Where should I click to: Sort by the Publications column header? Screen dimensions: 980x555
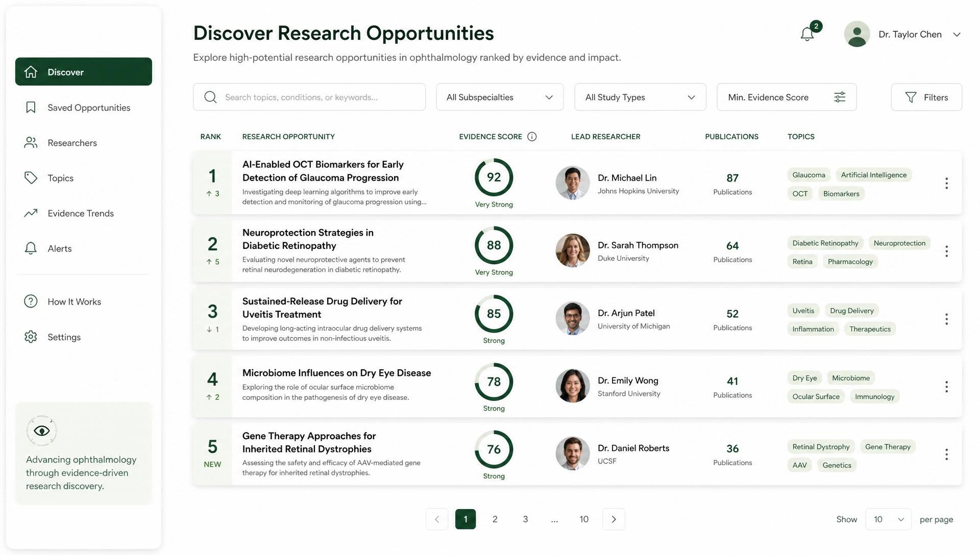coord(731,137)
